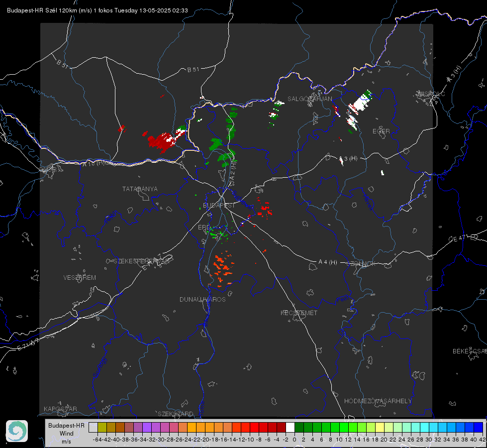The image size is (487, 448).
Task: Click the EGER city label
Action: point(381,131)
